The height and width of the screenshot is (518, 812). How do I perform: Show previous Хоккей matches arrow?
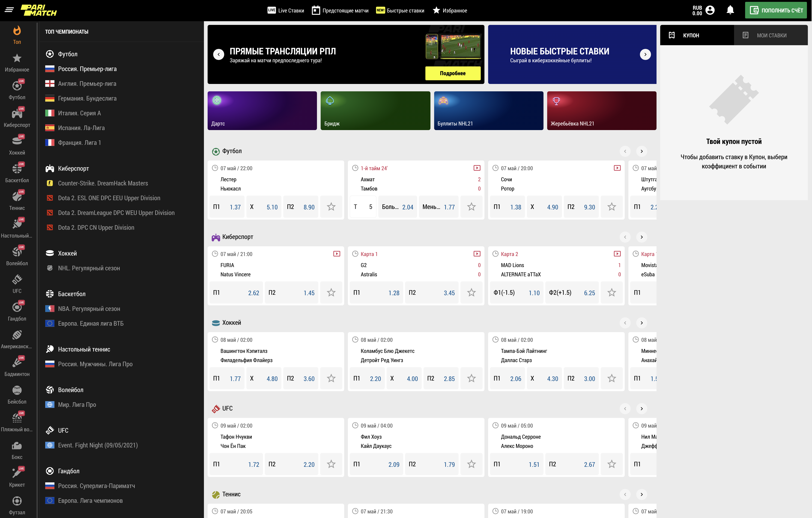pos(625,323)
